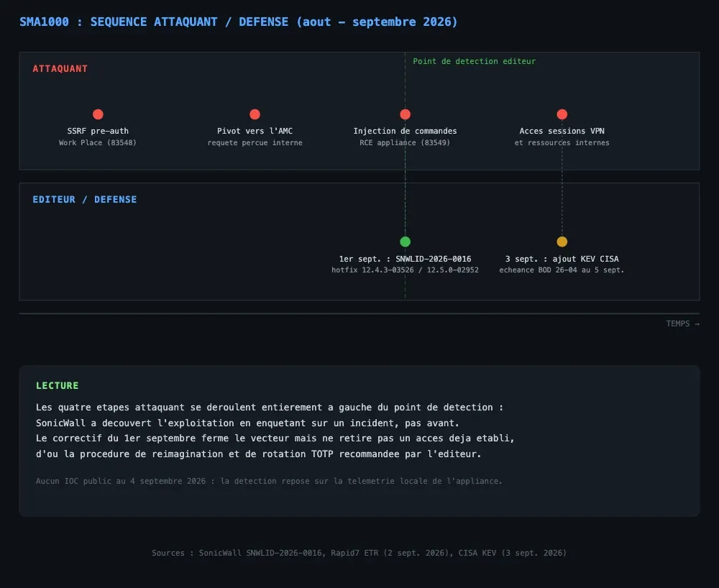Image resolution: width=719 pixels, height=588 pixels.
Task: Click the 'Work Place (83548)' sublabel
Action: pyautogui.click(x=98, y=142)
